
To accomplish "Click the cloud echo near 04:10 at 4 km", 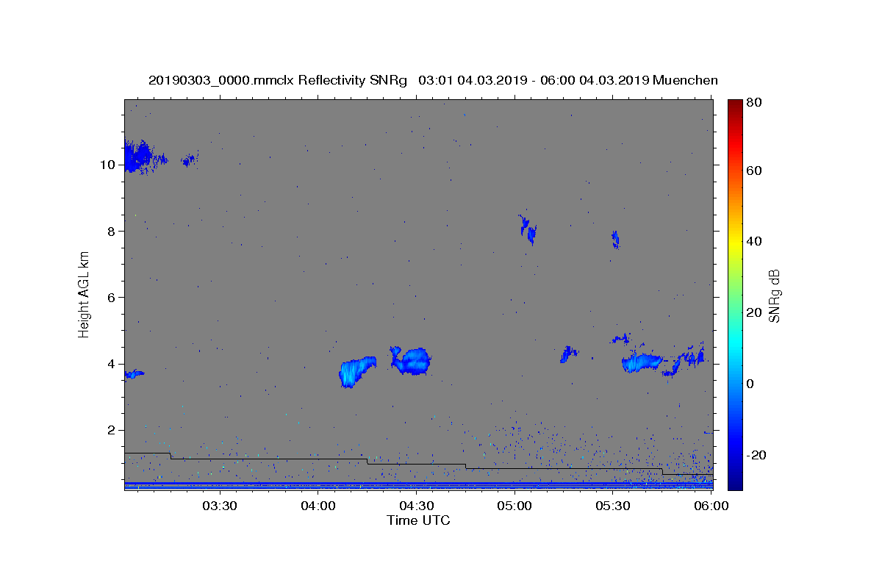I will 356,371.
